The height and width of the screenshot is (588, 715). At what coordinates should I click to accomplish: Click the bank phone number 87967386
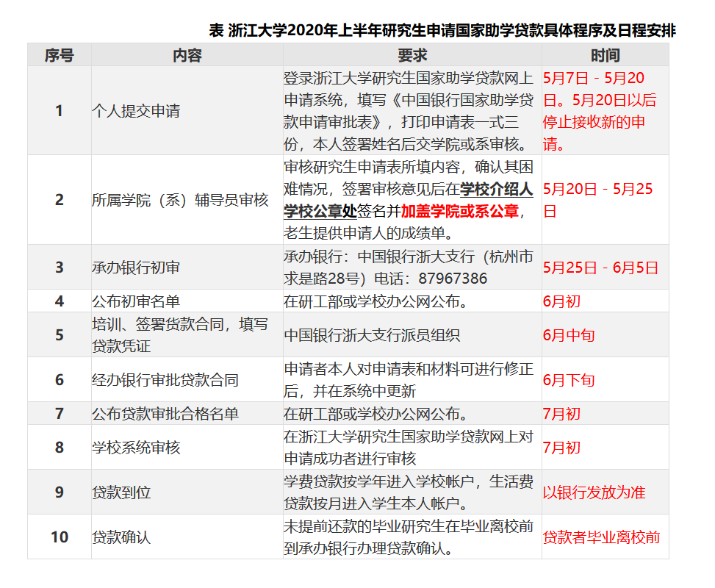452,279
